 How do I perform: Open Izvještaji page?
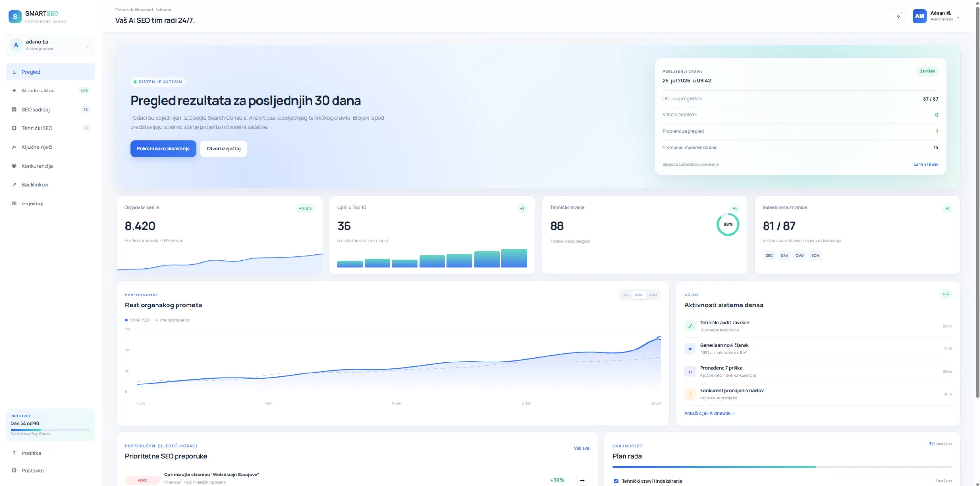pos(50,203)
